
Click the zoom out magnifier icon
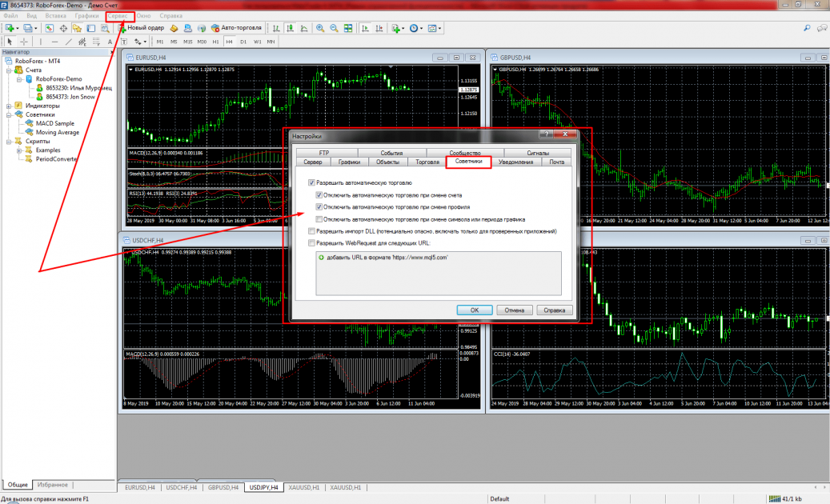[x=334, y=28]
